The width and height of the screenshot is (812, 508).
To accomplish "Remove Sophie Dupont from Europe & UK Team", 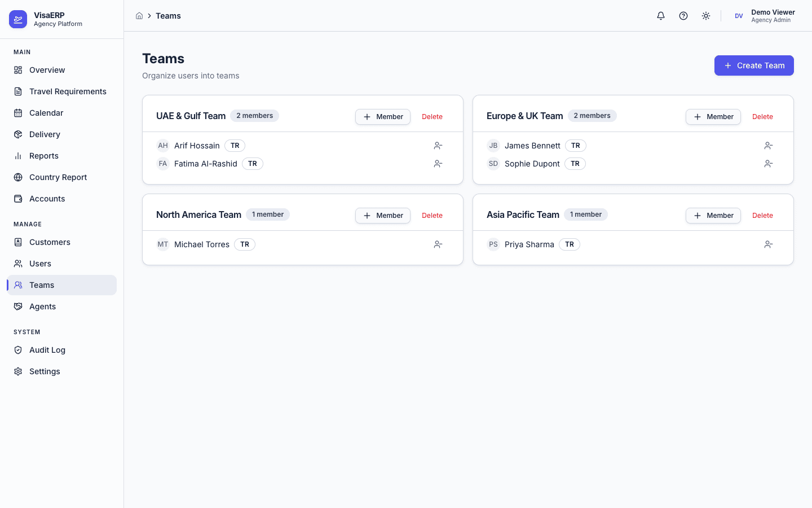I will click(x=768, y=164).
